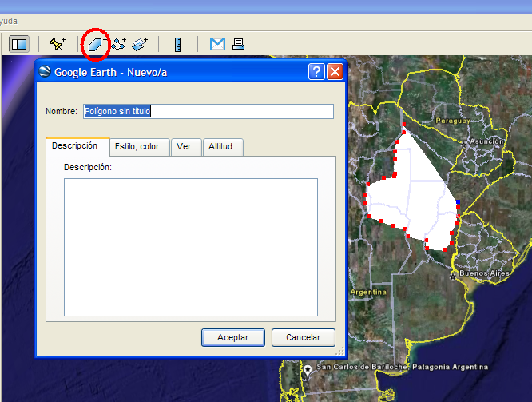Click the Buenos Aires city label
The image size is (532, 402).
pos(484,273)
